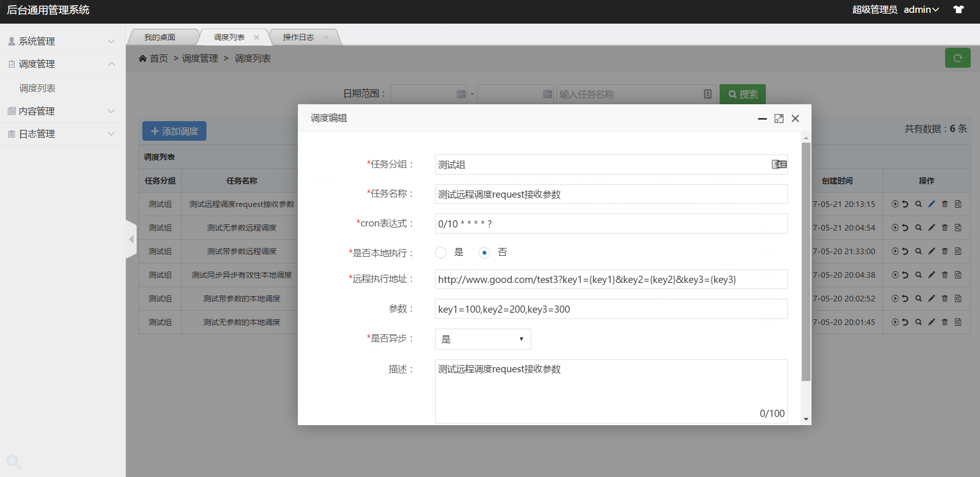The width and height of the screenshot is (980, 477).
Task: Expand the 系统管理 menu
Action: (x=63, y=41)
